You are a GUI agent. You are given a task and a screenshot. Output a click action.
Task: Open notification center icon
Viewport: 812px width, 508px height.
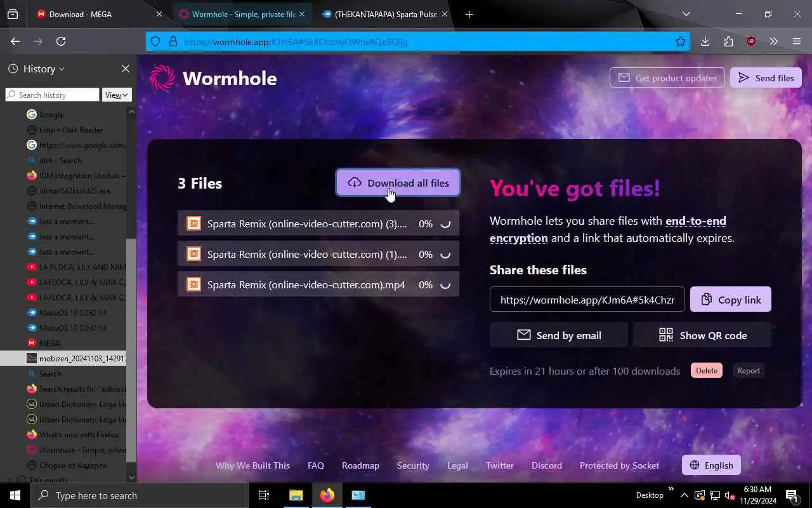(792, 495)
